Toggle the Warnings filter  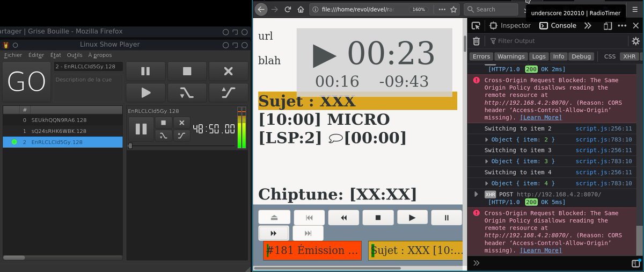click(511, 56)
